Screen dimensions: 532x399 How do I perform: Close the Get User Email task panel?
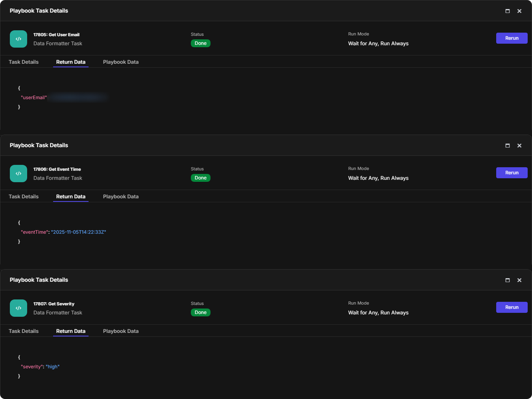point(519,11)
